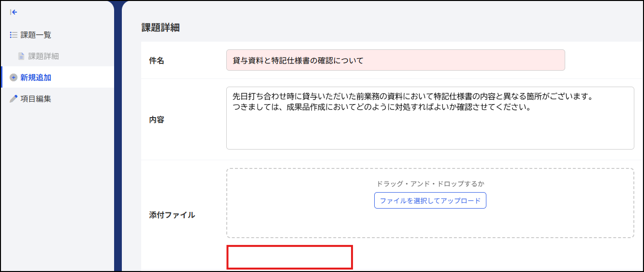Click inside the 内容 text area
This screenshot has width=644, height=272.
(x=430, y=118)
